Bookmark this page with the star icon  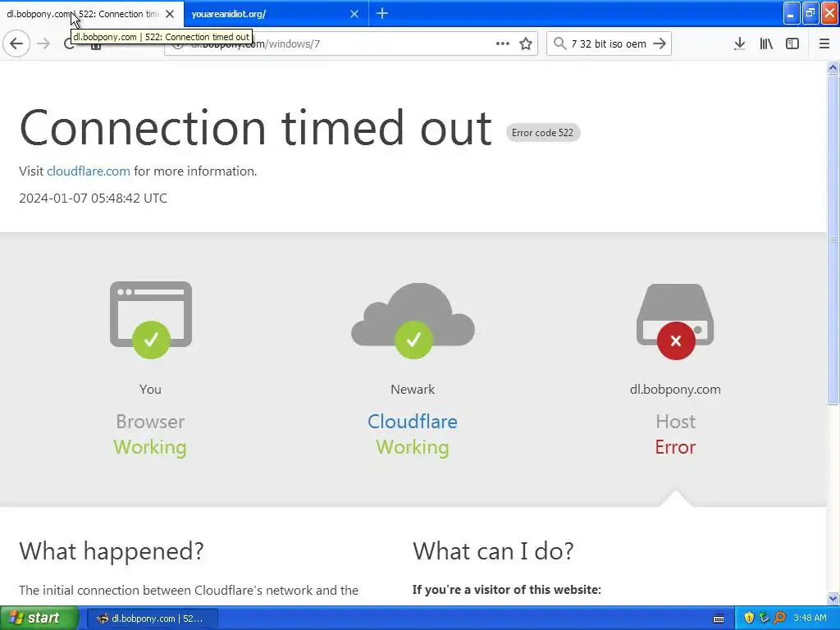coord(526,43)
